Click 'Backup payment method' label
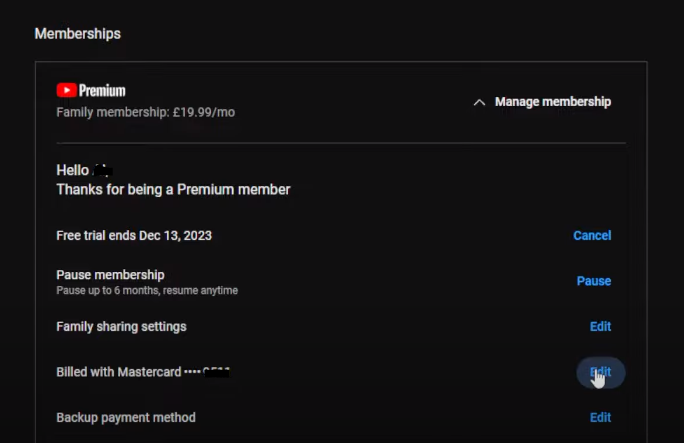The image size is (684, 443). [x=126, y=418]
